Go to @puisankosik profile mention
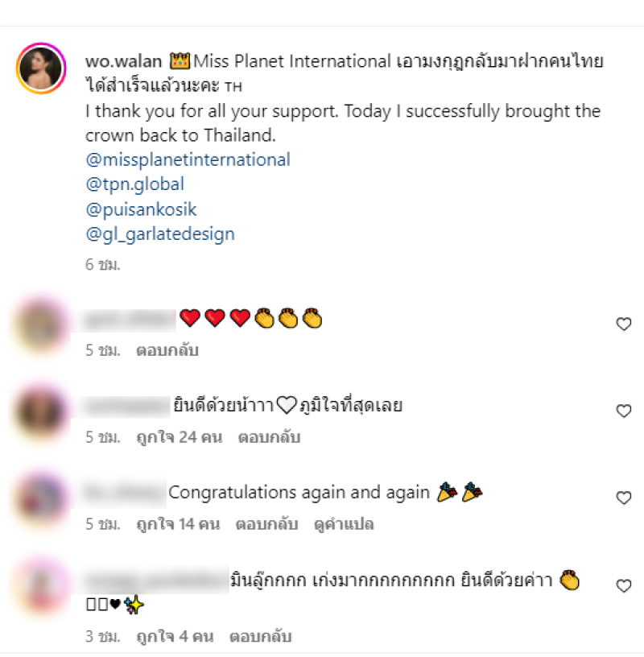 pyautogui.click(x=141, y=209)
